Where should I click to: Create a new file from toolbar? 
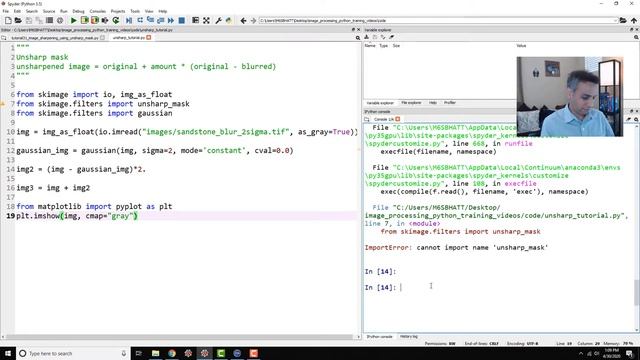click(x=8, y=20)
